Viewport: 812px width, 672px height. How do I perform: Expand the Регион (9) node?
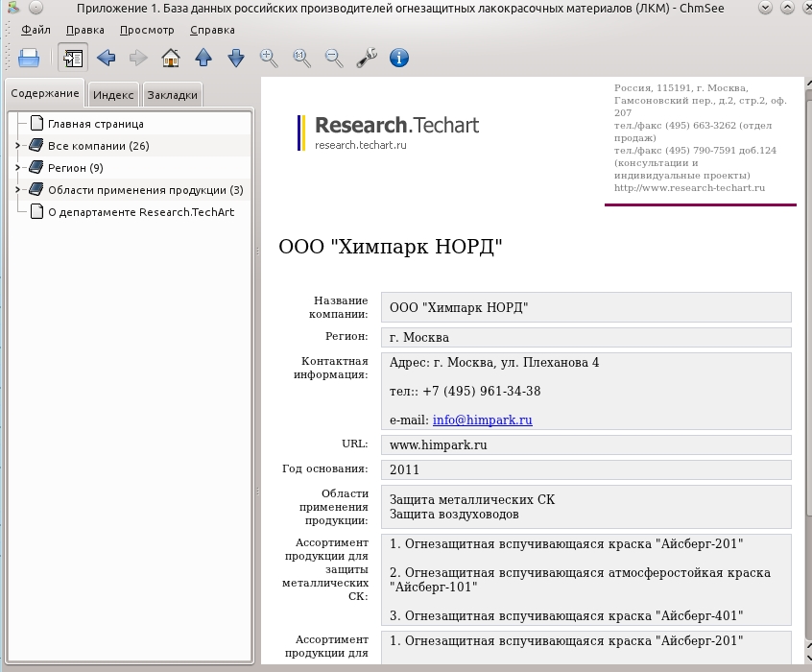coord(17,167)
